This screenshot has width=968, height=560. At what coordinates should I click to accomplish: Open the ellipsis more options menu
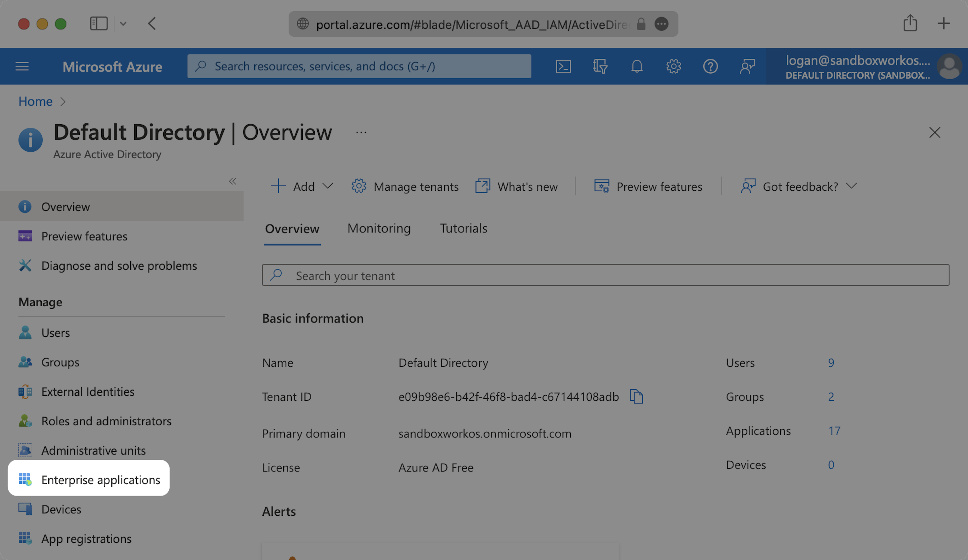coord(361,133)
